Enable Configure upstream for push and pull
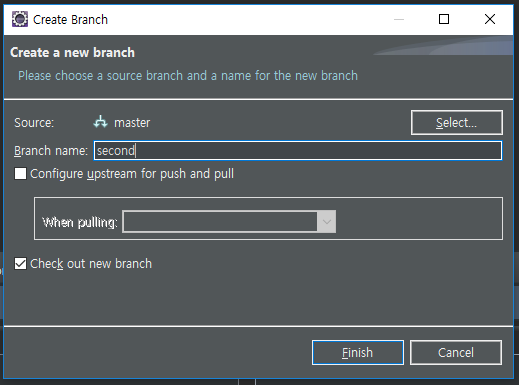 click(x=20, y=174)
